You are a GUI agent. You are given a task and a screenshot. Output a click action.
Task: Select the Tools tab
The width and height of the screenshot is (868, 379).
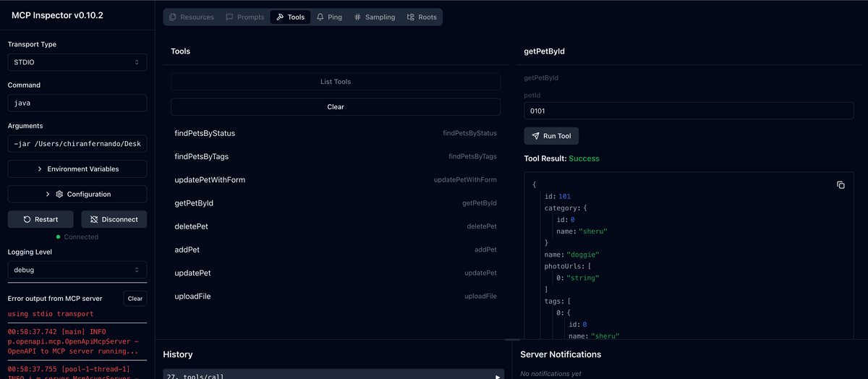290,17
